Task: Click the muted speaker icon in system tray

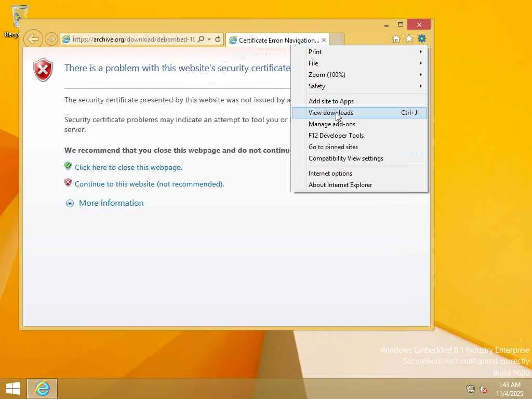Action: pyautogui.click(x=483, y=389)
